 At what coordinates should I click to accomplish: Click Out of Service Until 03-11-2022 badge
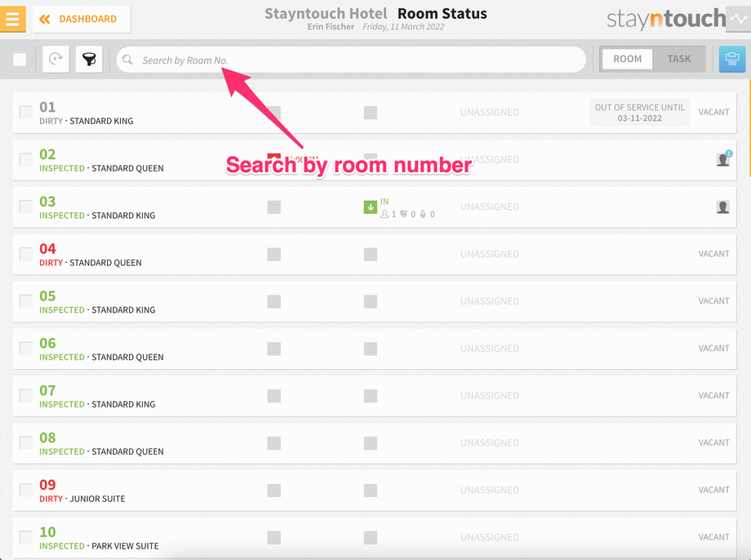pos(639,113)
